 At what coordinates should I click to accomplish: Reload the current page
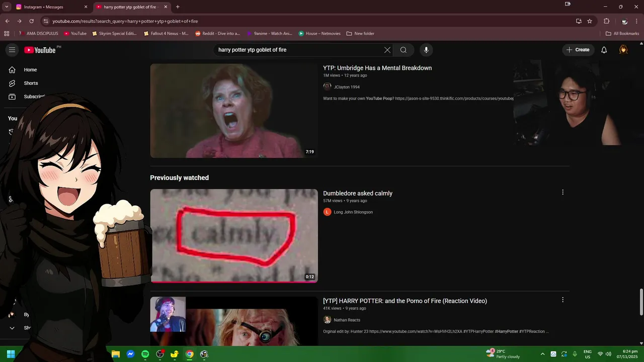tap(31, 21)
